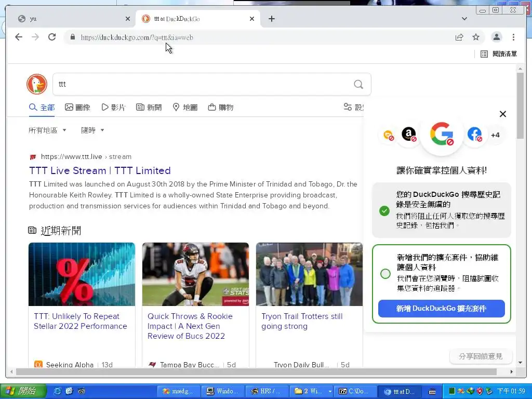Viewport: 532px width, 399px height.
Task: Go back with browser back arrow
Action: click(x=19, y=37)
